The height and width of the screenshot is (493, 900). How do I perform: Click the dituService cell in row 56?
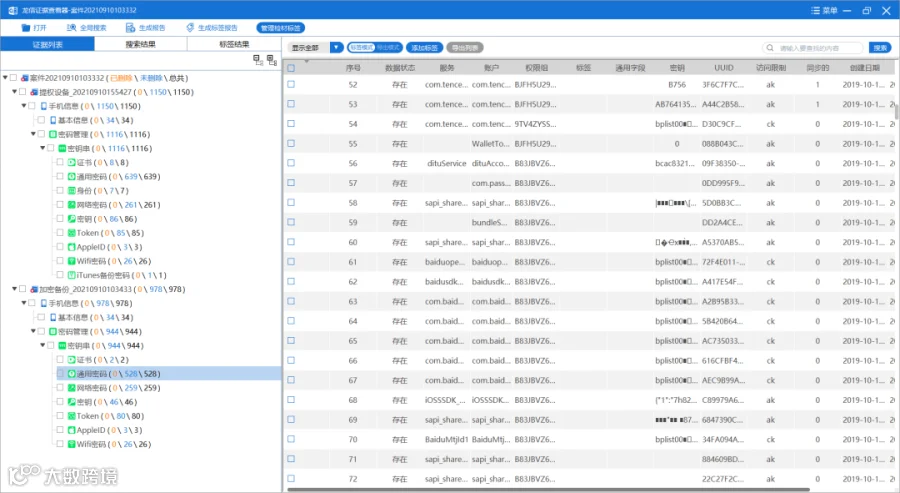pyautogui.click(x=447, y=164)
